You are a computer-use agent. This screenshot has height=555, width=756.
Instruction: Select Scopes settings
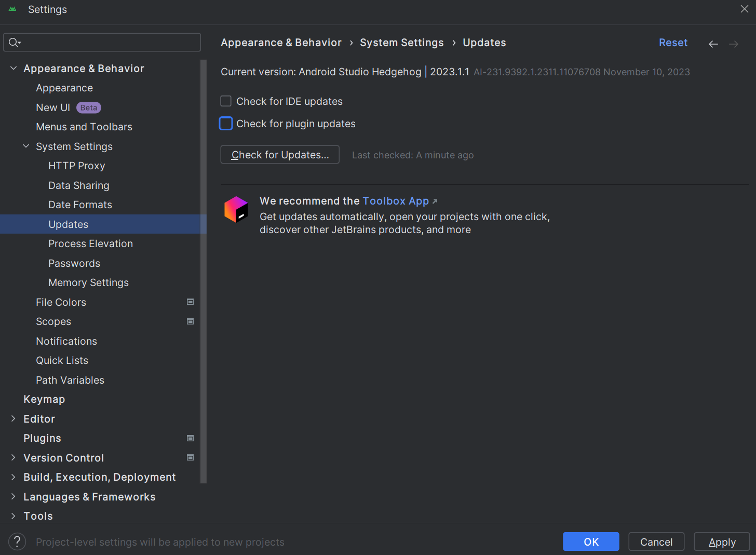click(x=53, y=321)
